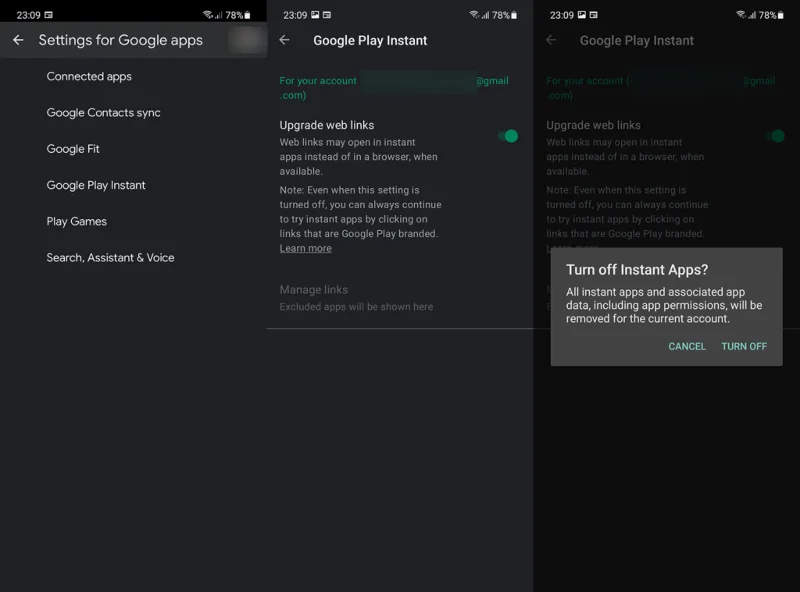This screenshot has height=592, width=800.
Task: Open the Learn more link
Action: [x=305, y=249]
